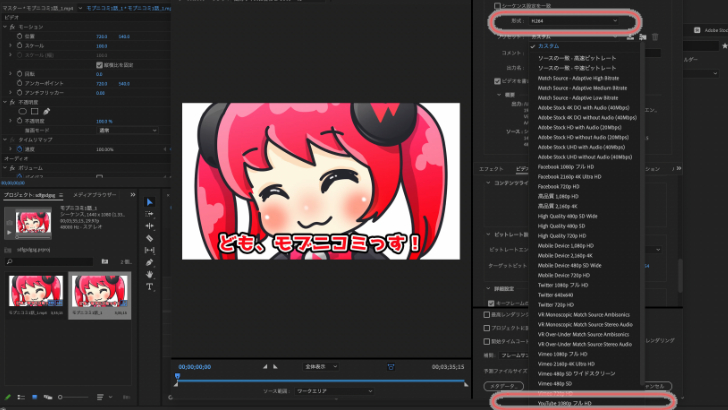Collapse the モーション effect section
Viewport: 728px width, 410px height.
5,27
